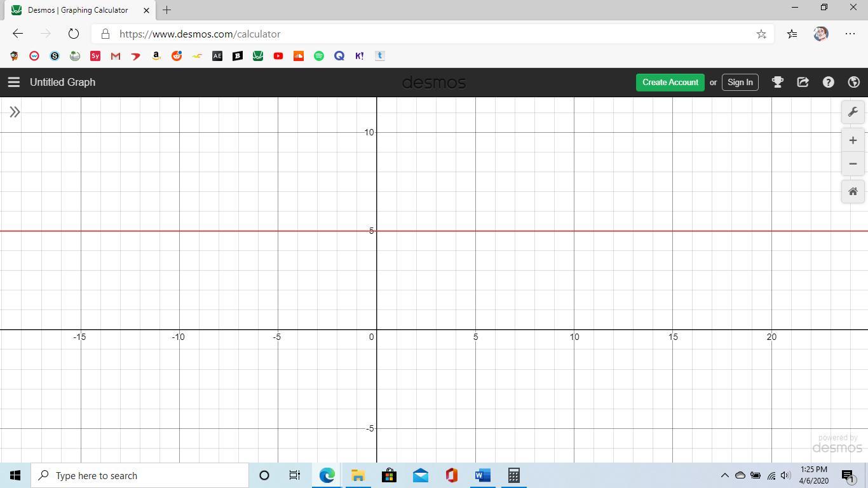Image resolution: width=868 pixels, height=488 pixels.
Task: Open the Reddit bookmark
Action: tap(177, 56)
